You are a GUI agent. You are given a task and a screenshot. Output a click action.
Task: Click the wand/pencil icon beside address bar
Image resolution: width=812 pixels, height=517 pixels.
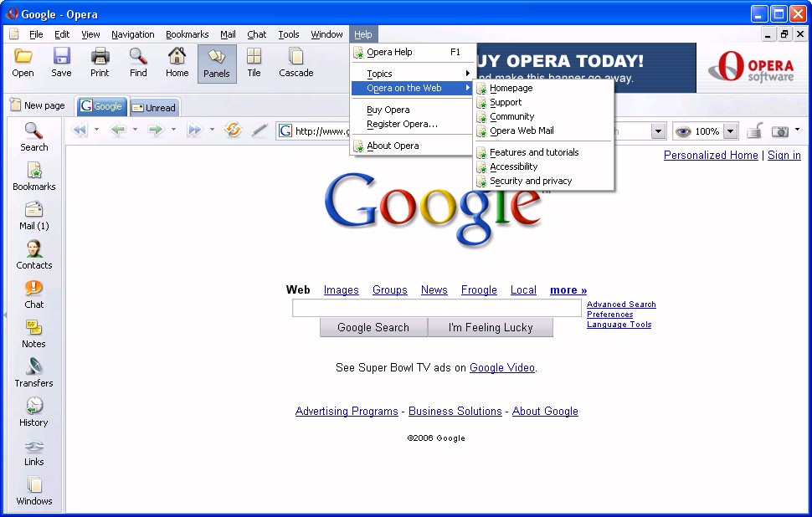point(260,130)
